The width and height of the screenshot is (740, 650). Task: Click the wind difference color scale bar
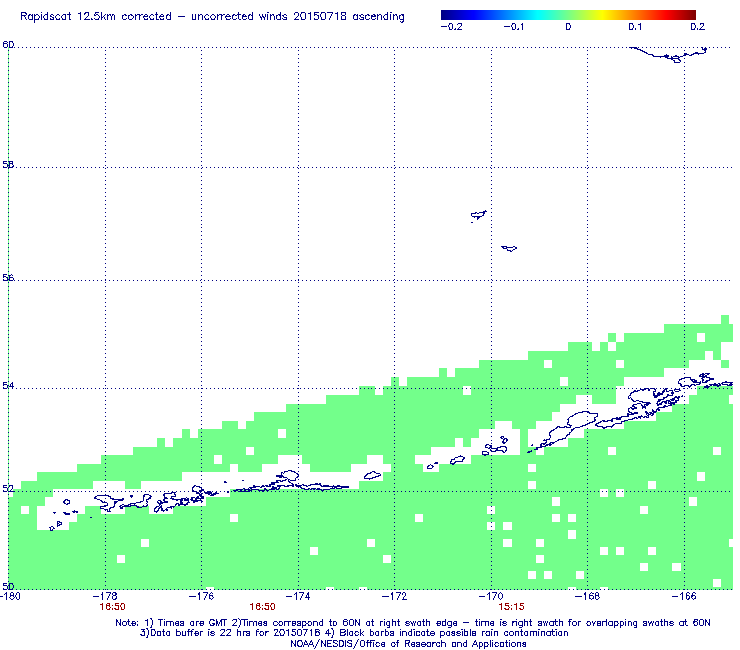568,15
